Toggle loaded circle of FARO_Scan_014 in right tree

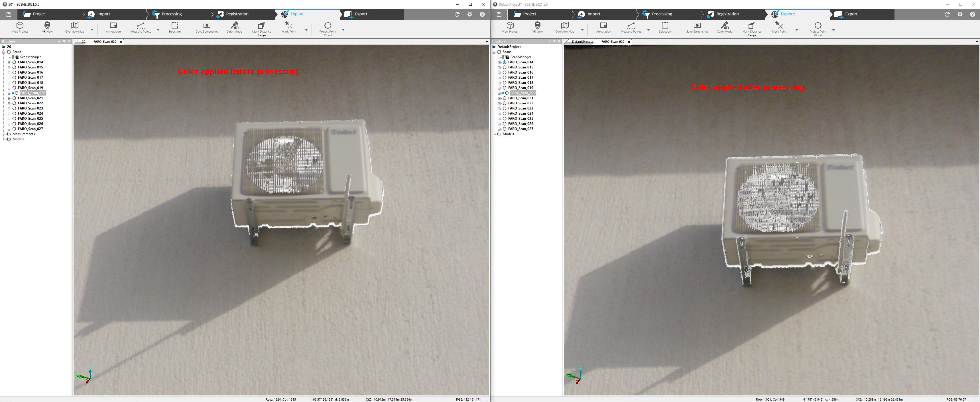point(505,62)
